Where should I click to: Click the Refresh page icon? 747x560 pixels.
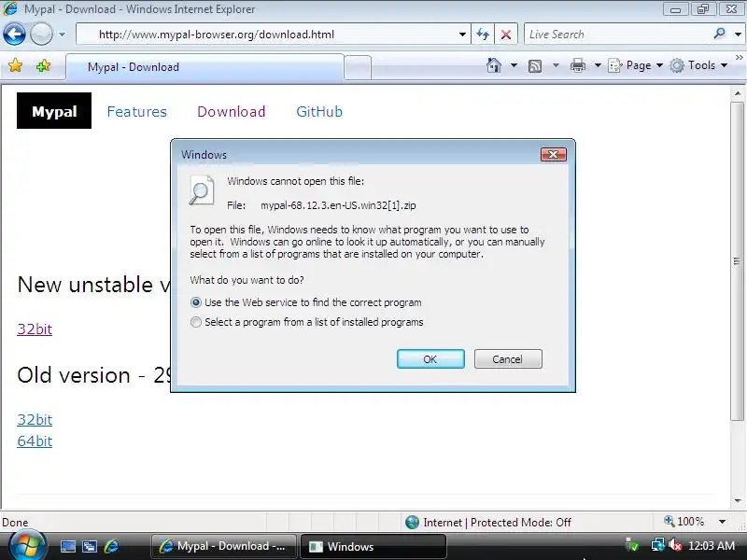[483, 35]
